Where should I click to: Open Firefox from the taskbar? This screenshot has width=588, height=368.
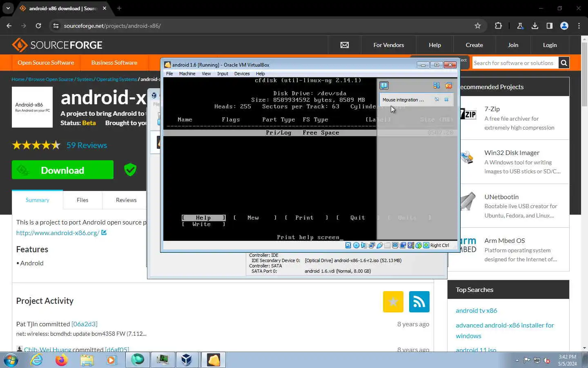click(62, 360)
